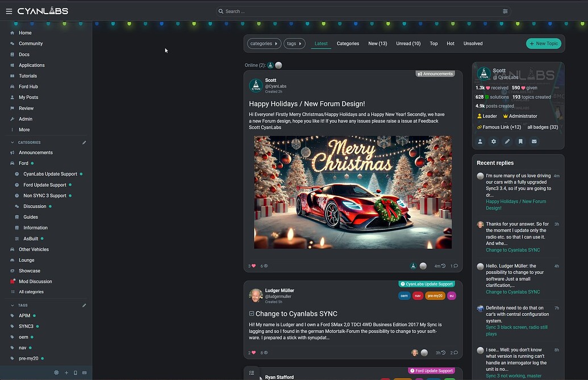Expand the More item in sidebar
Image resolution: width=588 pixels, height=380 pixels.
(24, 130)
